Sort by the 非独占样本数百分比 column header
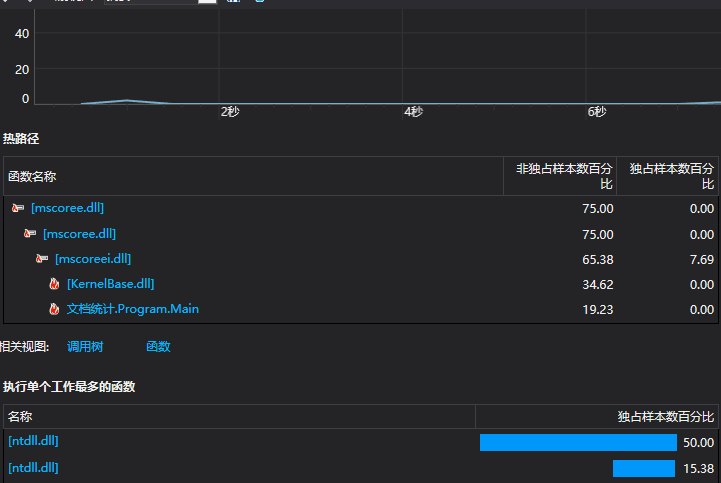The image size is (721, 483). click(x=564, y=176)
